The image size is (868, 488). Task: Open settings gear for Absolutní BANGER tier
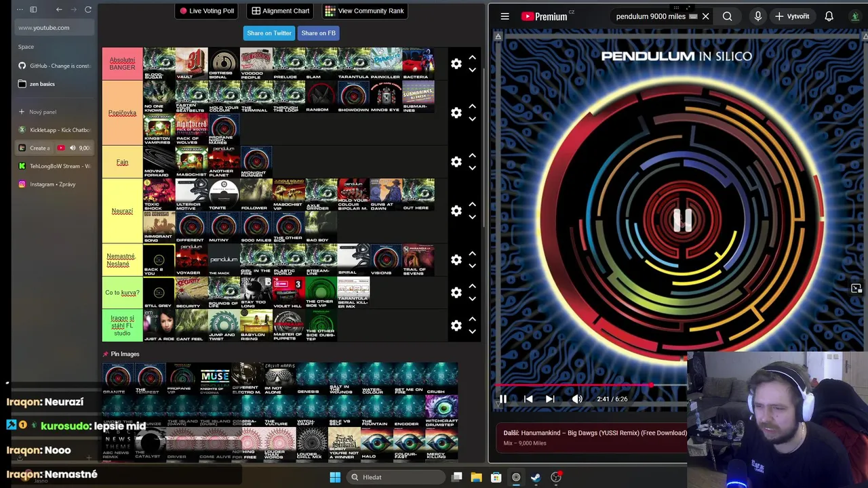click(x=456, y=64)
